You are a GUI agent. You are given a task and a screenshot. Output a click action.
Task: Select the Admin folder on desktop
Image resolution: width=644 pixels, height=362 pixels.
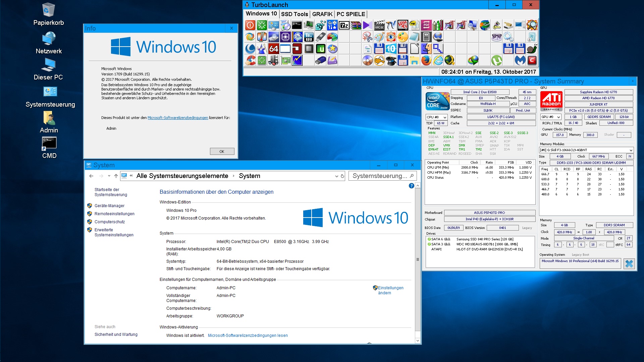[x=49, y=122]
